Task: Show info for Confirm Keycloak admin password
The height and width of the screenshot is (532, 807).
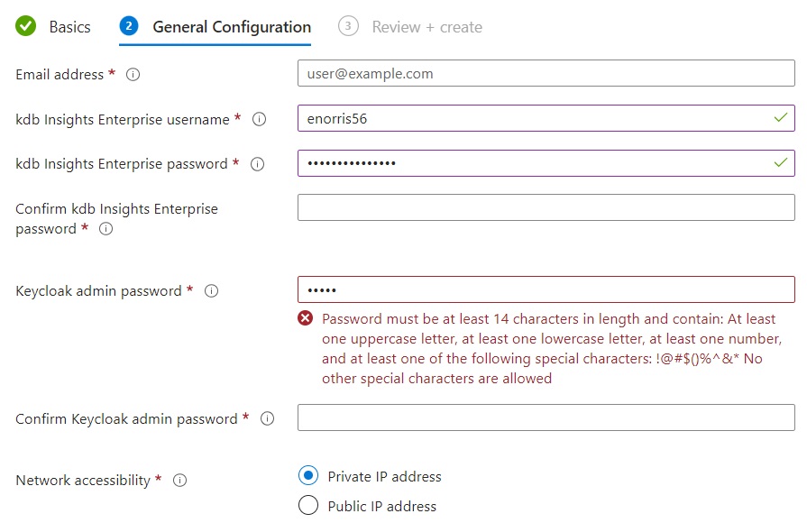Action: (267, 418)
